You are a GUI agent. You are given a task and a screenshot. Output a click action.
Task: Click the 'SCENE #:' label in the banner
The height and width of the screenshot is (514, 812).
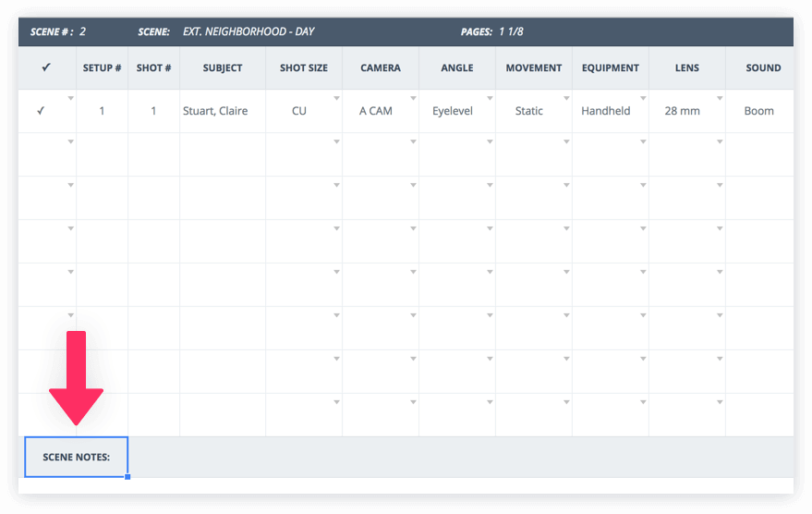(52, 31)
